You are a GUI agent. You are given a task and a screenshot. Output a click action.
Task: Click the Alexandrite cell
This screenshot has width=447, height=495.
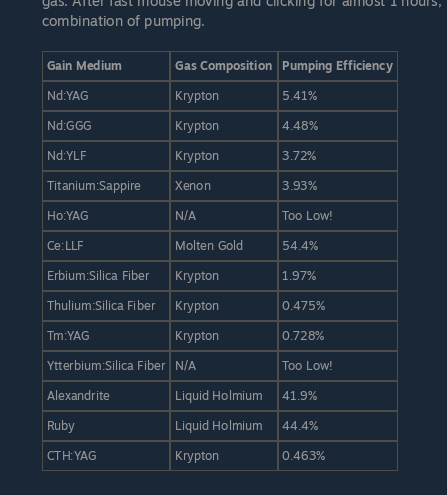tap(106, 396)
